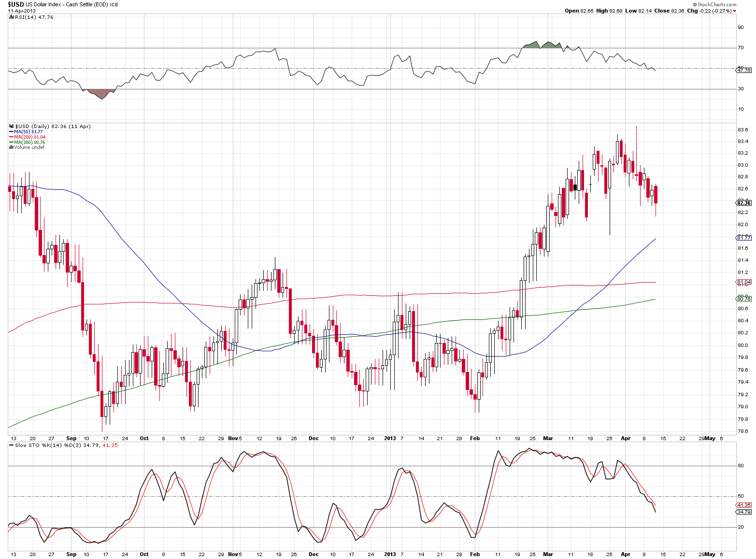Screen dimensions: 756x559
Task: Click the 2013 year marker on price axis
Action: click(390, 438)
